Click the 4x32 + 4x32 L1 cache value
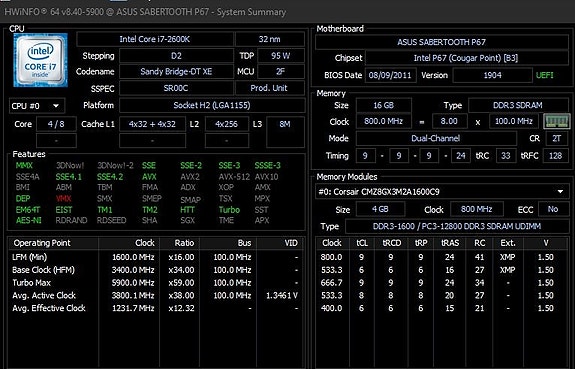This screenshot has height=369, width=575. point(152,124)
